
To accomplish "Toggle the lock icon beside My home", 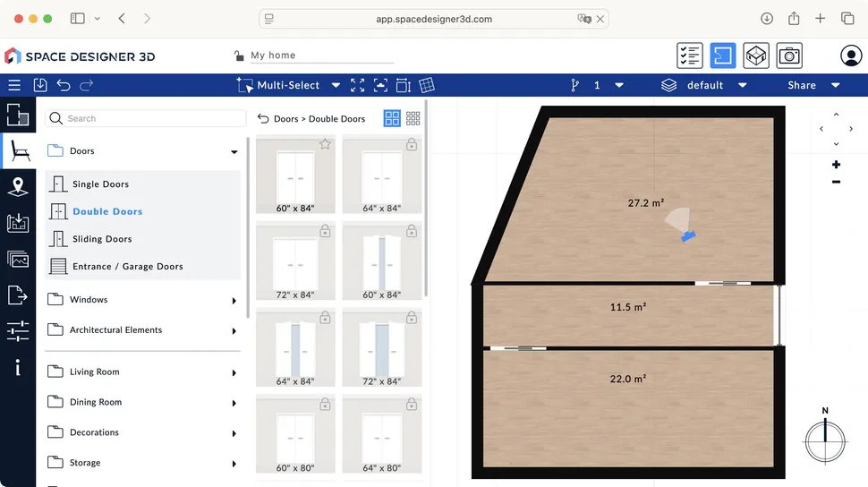I will click(x=239, y=56).
